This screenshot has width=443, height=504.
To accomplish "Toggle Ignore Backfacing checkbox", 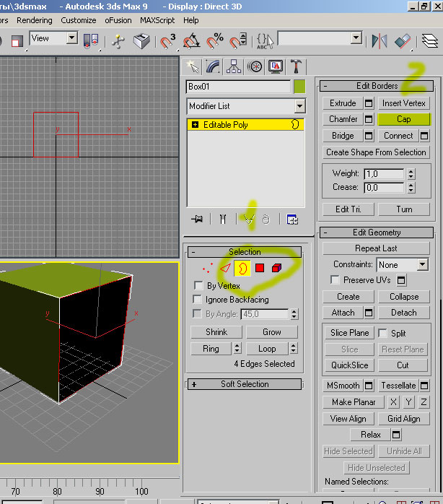I will pos(198,300).
